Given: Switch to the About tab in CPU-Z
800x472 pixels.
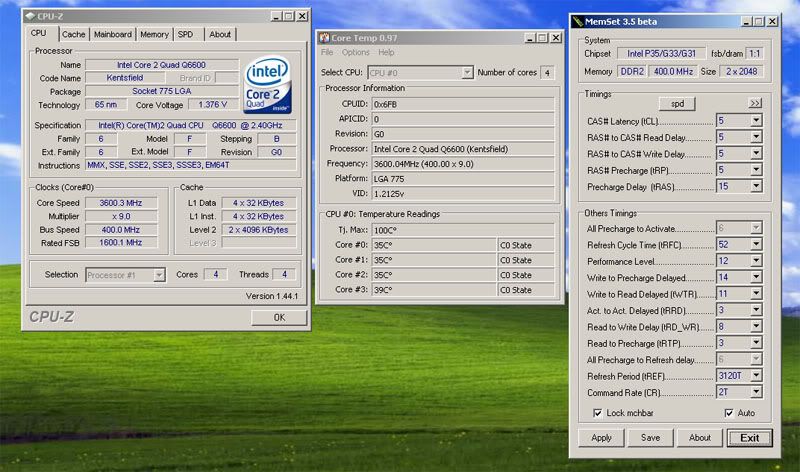Looking at the screenshot, I should [220, 34].
